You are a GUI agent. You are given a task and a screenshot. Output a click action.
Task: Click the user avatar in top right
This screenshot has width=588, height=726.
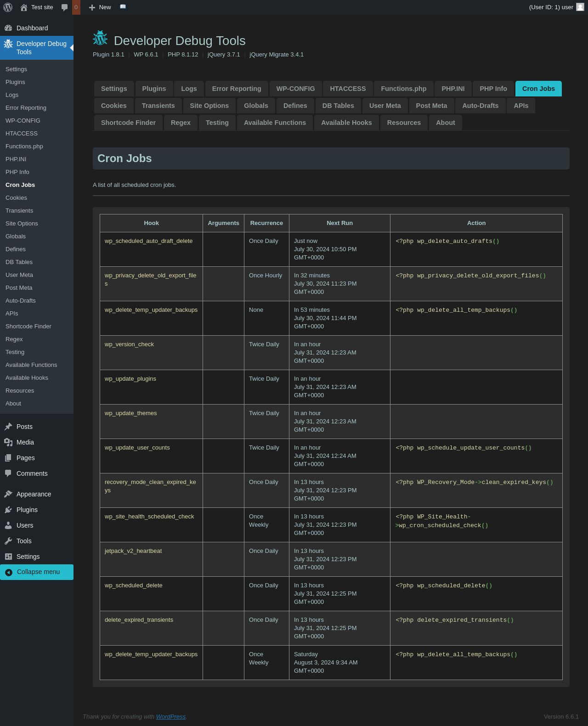[x=580, y=7]
